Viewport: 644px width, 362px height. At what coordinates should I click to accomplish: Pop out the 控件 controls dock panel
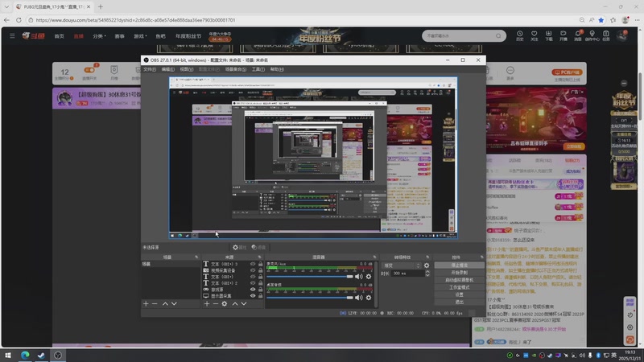click(481, 257)
